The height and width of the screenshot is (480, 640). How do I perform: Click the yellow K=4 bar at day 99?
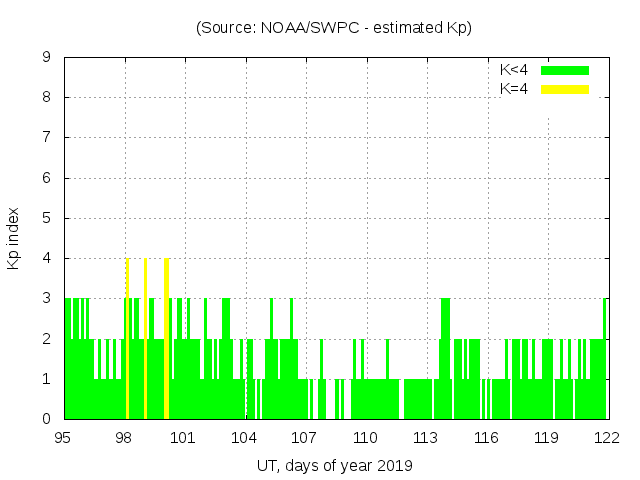[146, 338]
